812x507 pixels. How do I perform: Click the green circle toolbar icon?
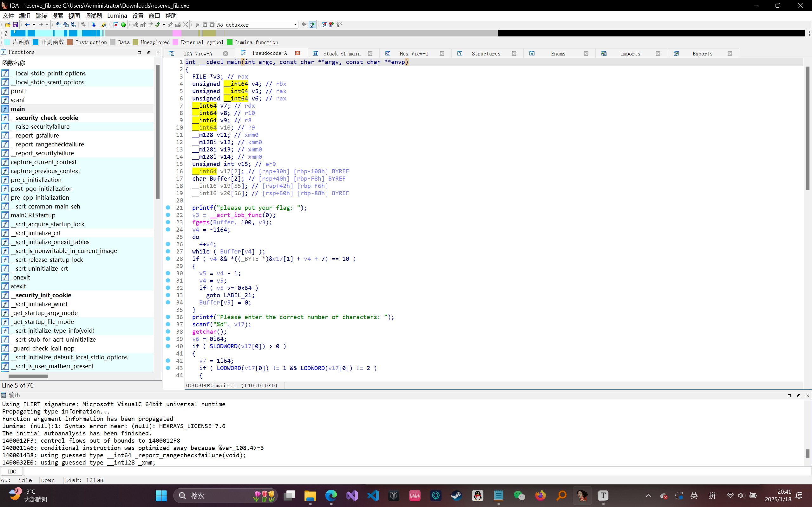click(123, 25)
